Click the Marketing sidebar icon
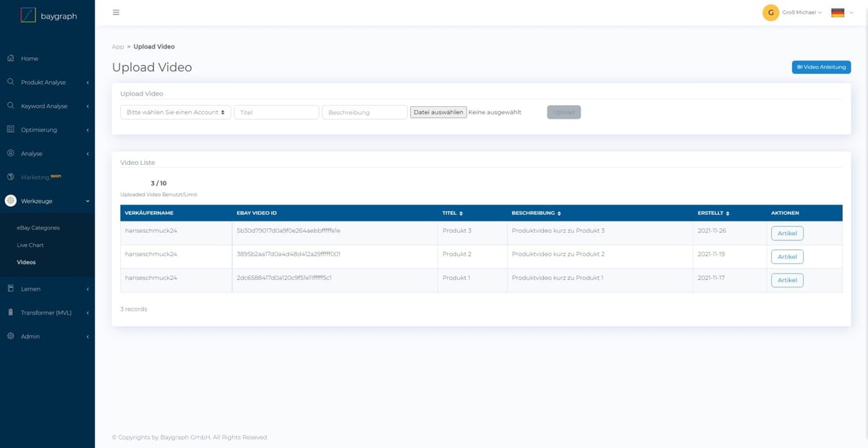Viewport: 868px width, 448px height. pyautogui.click(x=11, y=177)
